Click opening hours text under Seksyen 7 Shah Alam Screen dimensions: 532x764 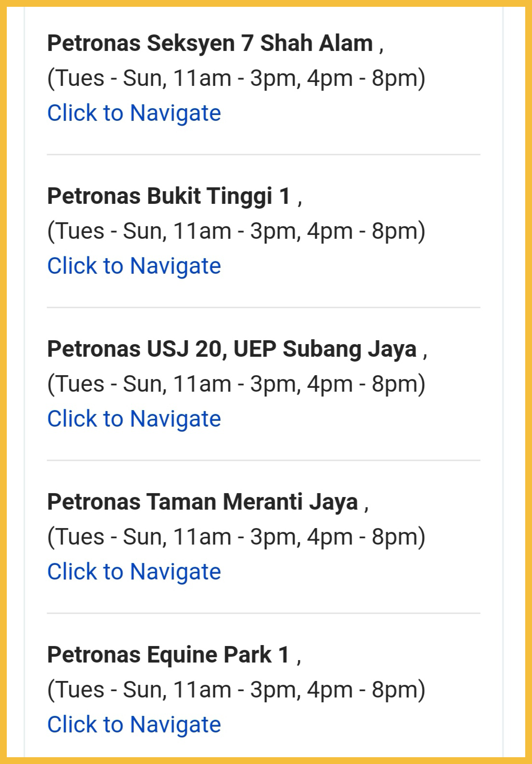236,78
